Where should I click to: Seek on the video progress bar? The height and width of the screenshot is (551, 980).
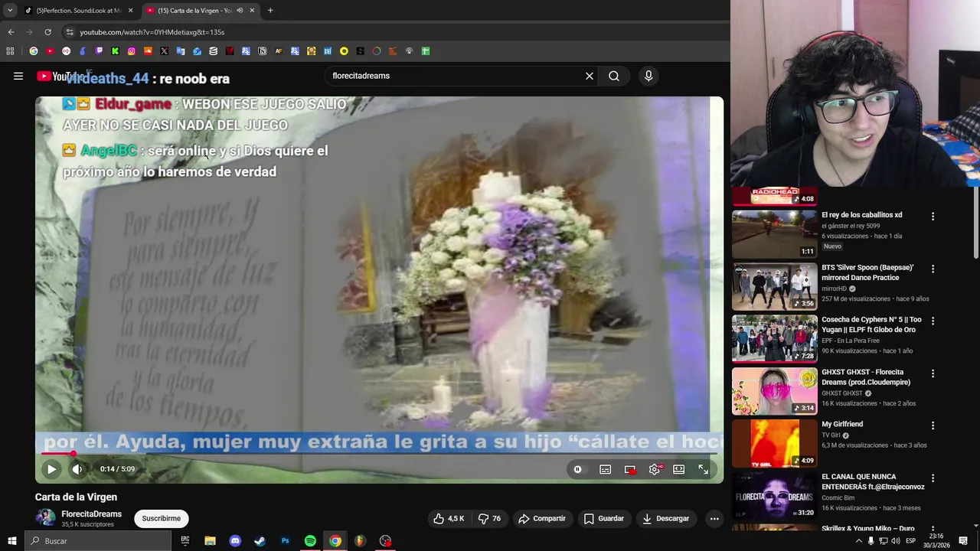coord(379,454)
